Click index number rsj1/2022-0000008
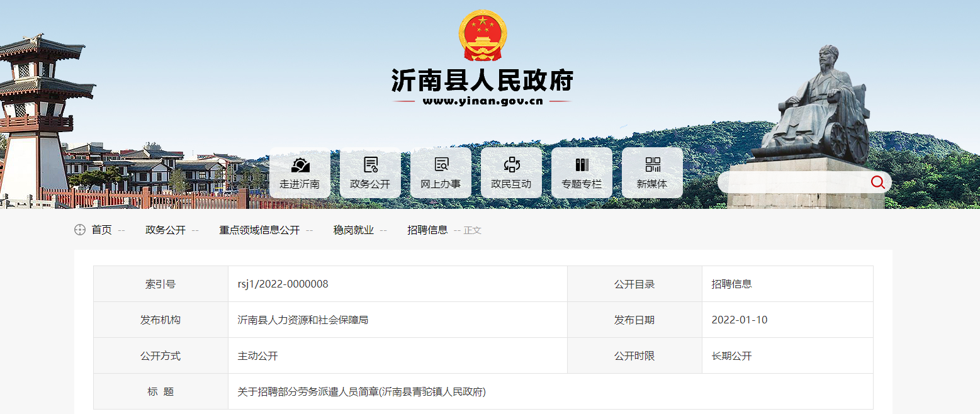 pos(283,284)
